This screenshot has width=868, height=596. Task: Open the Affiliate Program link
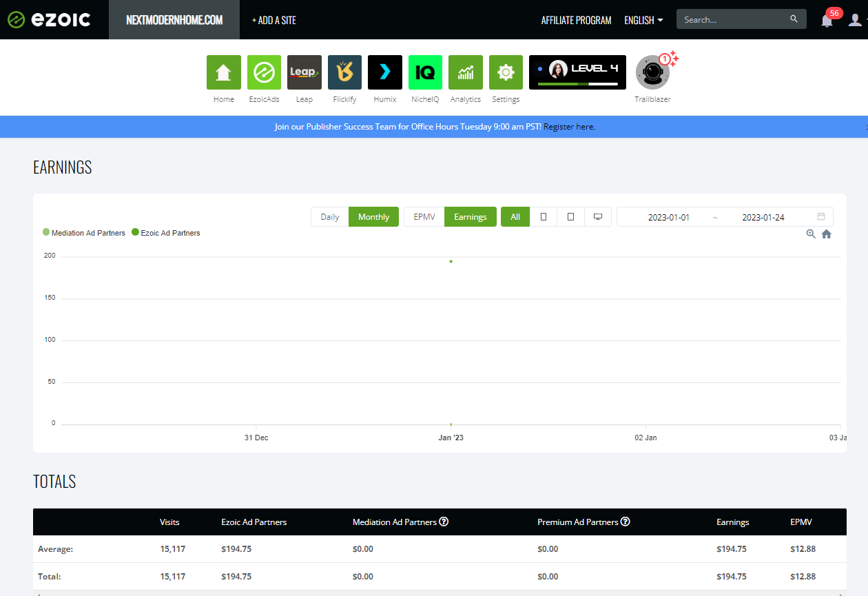[x=577, y=20]
